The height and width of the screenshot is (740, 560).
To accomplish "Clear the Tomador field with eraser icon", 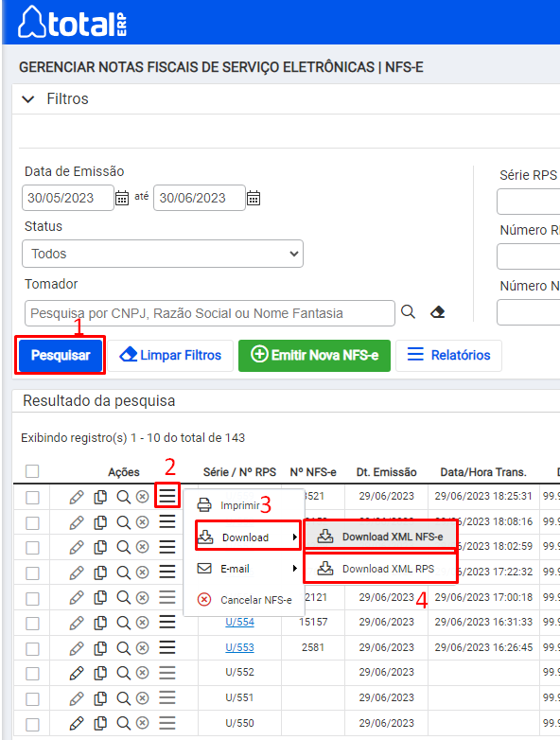I will pos(437,312).
